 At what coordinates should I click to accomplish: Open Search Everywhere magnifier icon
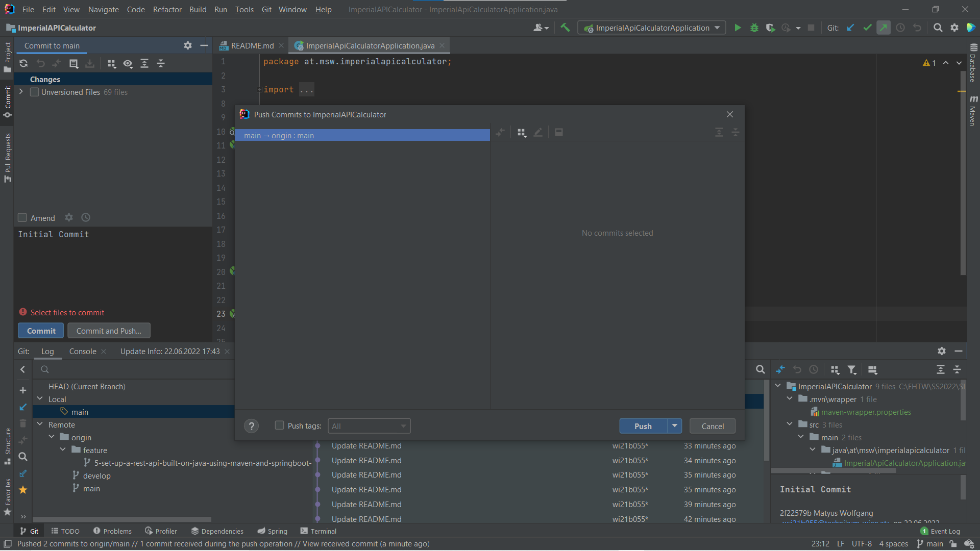coord(938,28)
